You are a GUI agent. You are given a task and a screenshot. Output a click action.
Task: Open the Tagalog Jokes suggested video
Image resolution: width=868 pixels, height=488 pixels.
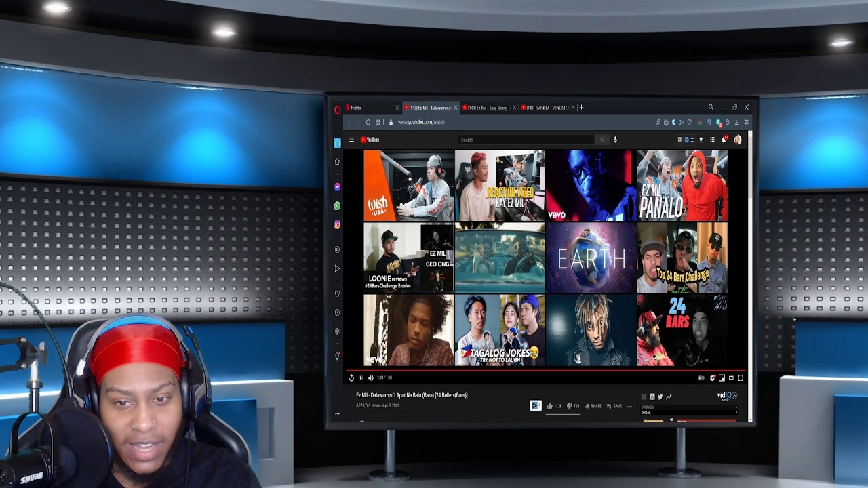tap(500, 330)
